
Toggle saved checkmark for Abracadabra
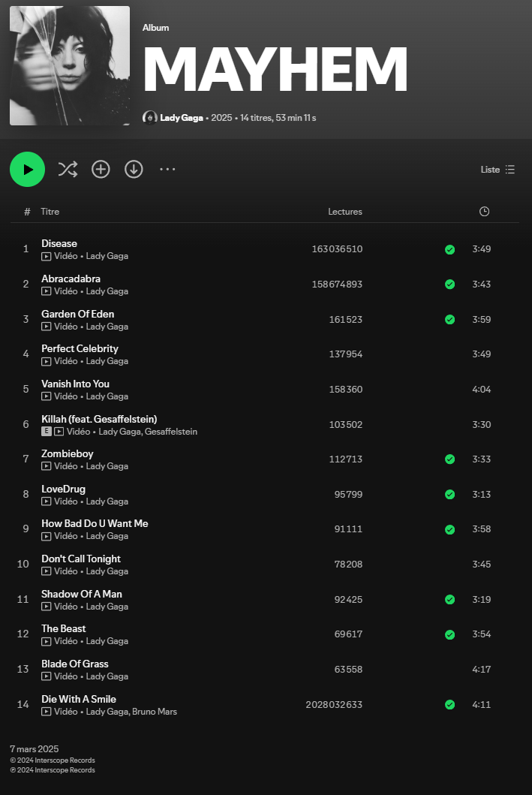tap(449, 285)
